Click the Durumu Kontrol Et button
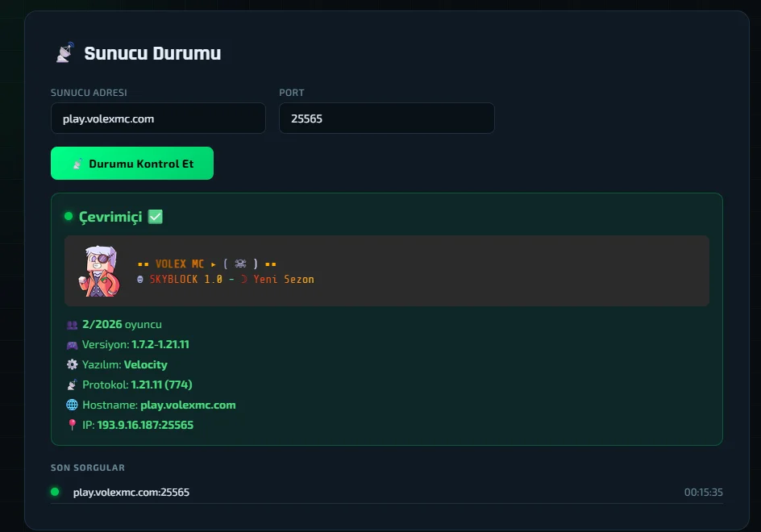 pyautogui.click(x=132, y=163)
